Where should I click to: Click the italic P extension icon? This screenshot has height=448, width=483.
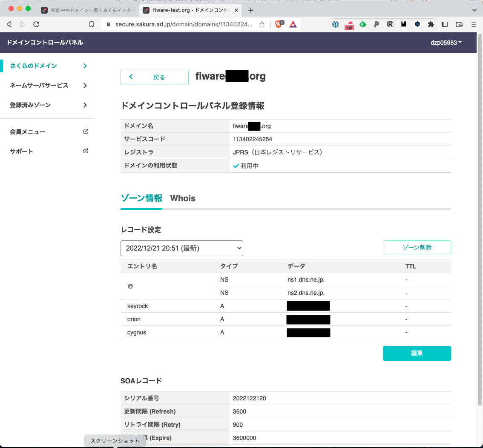pos(377,24)
